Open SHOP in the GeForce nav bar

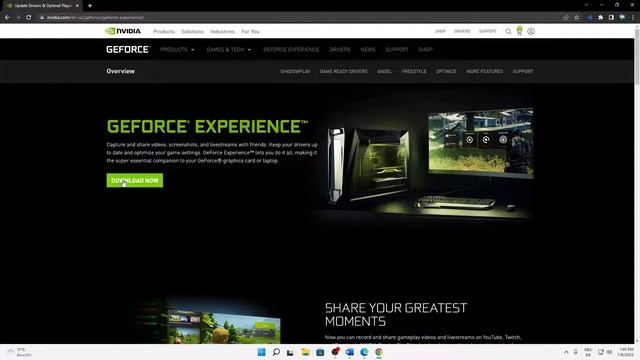(425, 49)
